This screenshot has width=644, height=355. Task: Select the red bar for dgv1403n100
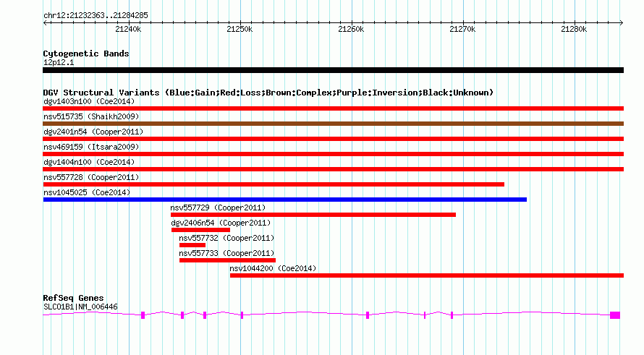333,108
